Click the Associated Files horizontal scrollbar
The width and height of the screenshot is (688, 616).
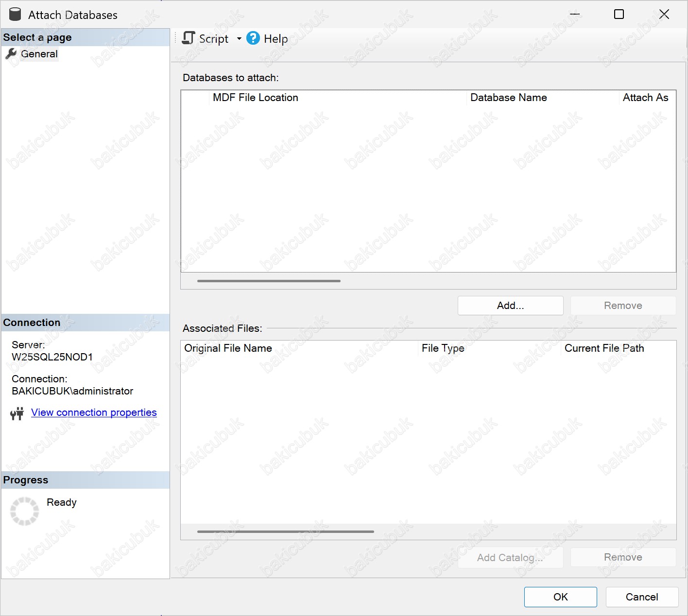(286, 531)
